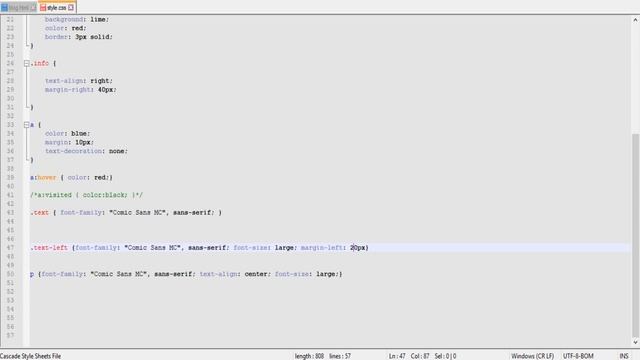Click 'red' color value on line 22
The width and height of the screenshot is (640, 360).
click(77, 28)
